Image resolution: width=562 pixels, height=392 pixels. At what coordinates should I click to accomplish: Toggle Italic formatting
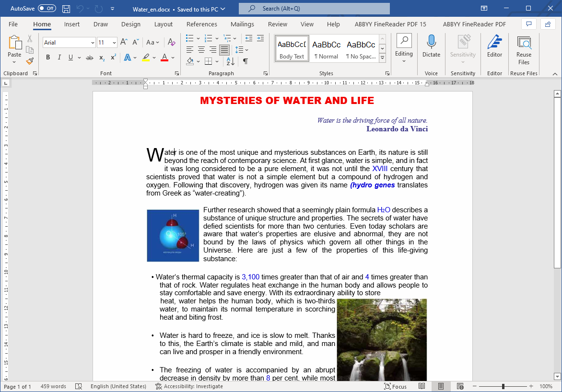59,58
